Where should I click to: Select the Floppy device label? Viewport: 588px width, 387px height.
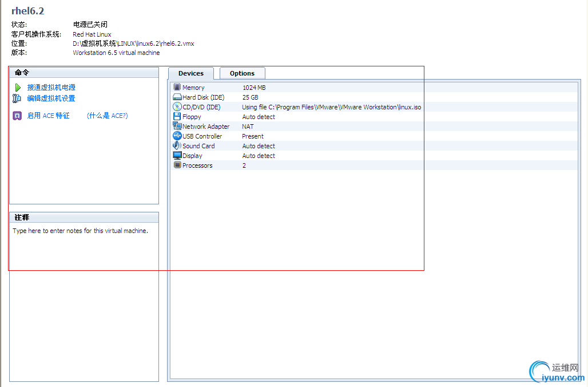pyautogui.click(x=192, y=117)
